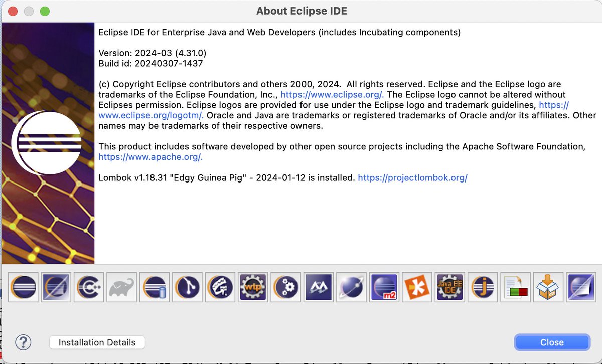This screenshot has height=364, width=602.
Task: Click the 'Build id: 20240307-1437' text
Action: 150,63
